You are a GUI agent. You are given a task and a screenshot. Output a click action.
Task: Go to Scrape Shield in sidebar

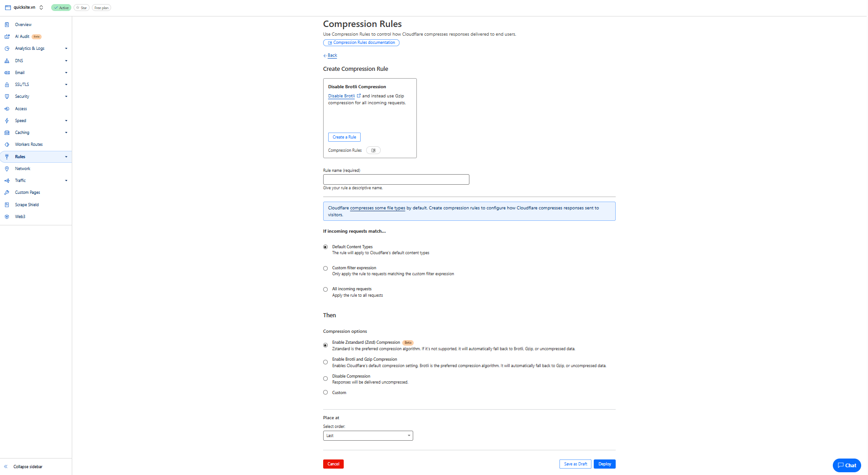(27, 205)
